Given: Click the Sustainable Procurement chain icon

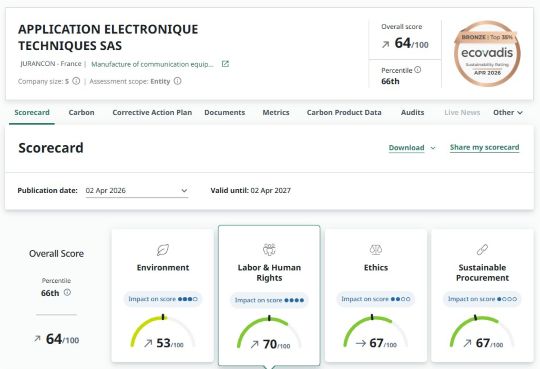Looking at the screenshot, I should 482,249.
